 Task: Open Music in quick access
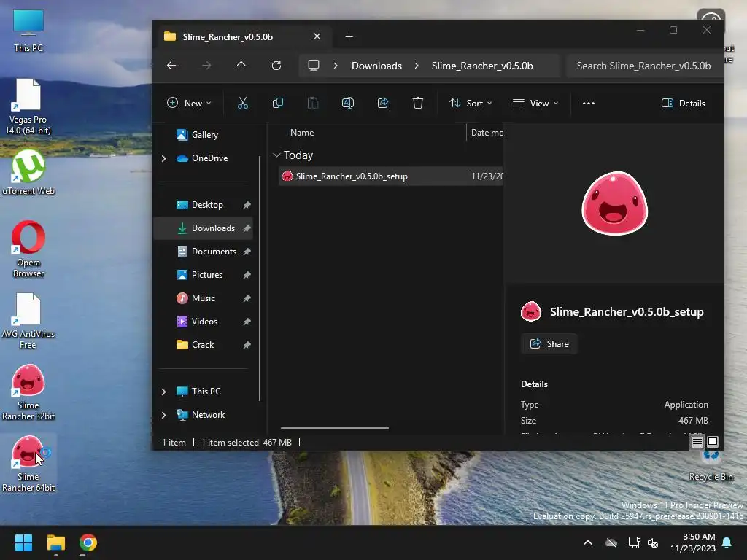click(x=204, y=298)
